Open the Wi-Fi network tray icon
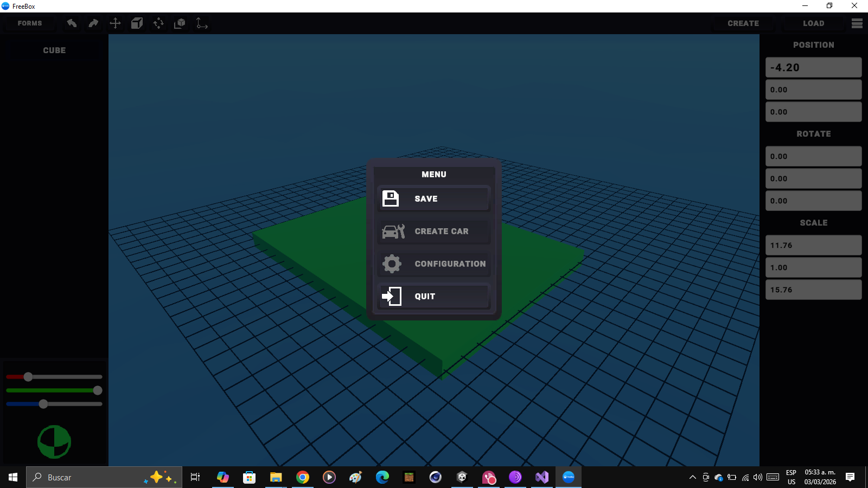 click(x=745, y=477)
